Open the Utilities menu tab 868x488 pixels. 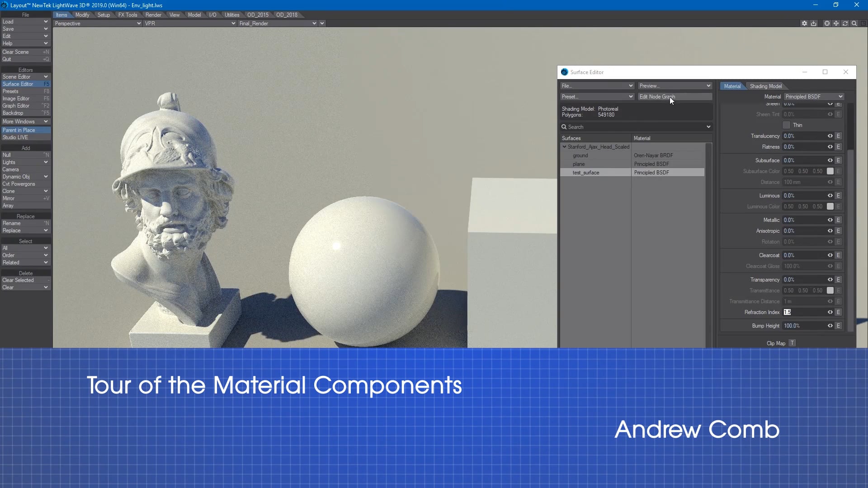coord(232,15)
